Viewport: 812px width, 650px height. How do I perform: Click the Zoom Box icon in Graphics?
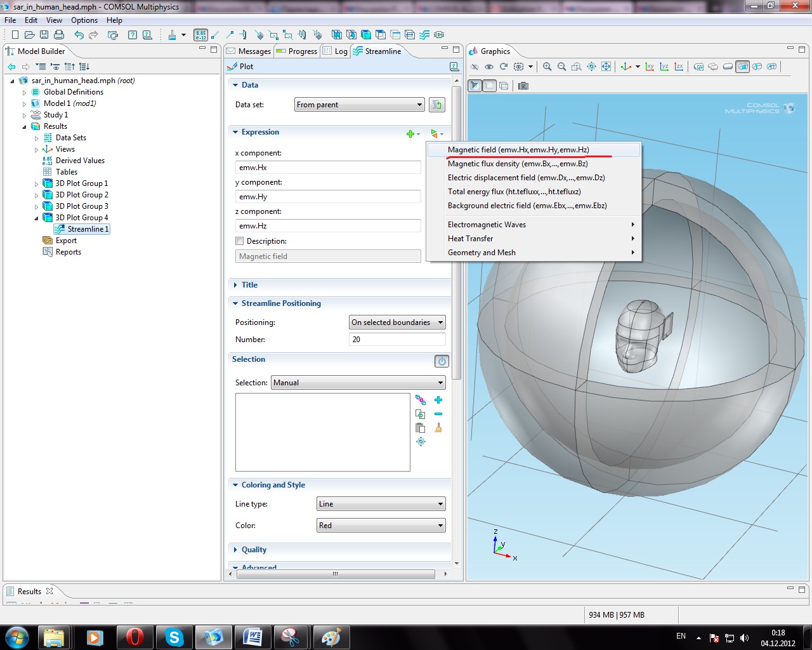(576, 67)
